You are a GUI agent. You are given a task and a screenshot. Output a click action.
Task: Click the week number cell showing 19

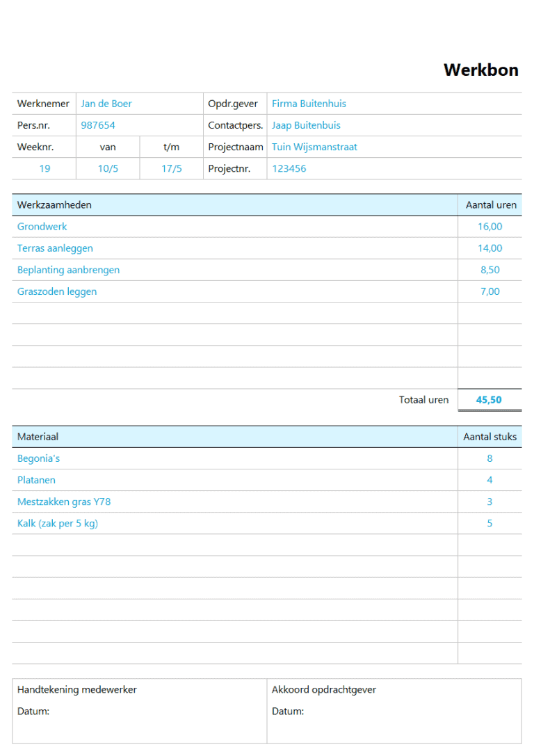(44, 168)
